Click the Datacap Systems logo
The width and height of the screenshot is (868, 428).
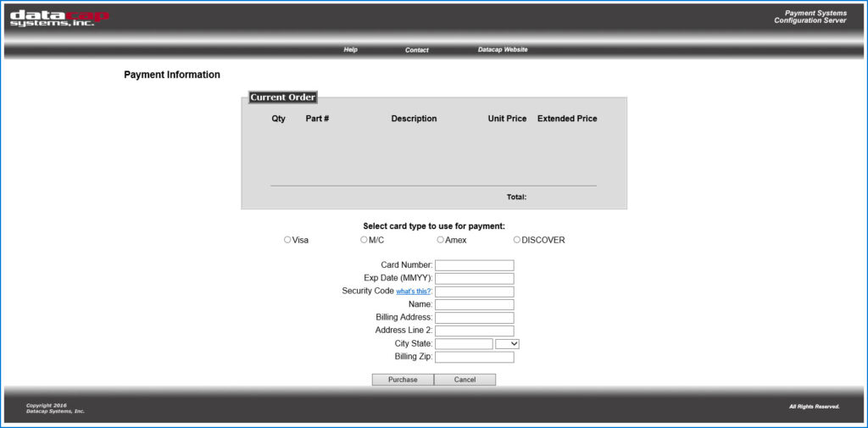(x=60, y=19)
